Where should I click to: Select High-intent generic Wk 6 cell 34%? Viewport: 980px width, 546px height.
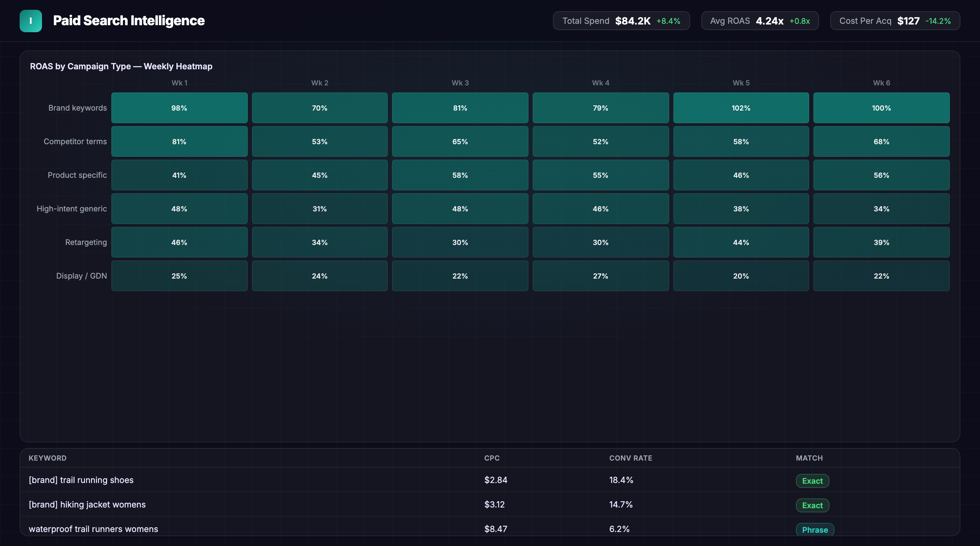pos(881,209)
